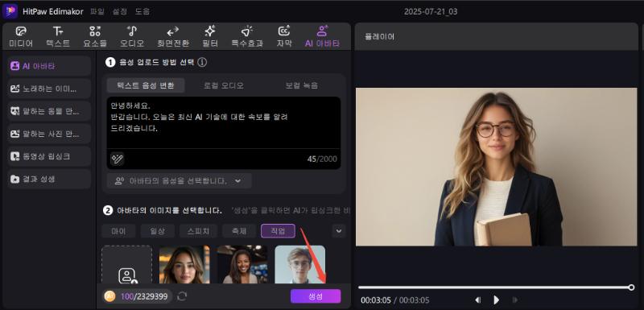Select 말하는 동물 만... sidebar item
644x310 pixels.
[x=49, y=111]
